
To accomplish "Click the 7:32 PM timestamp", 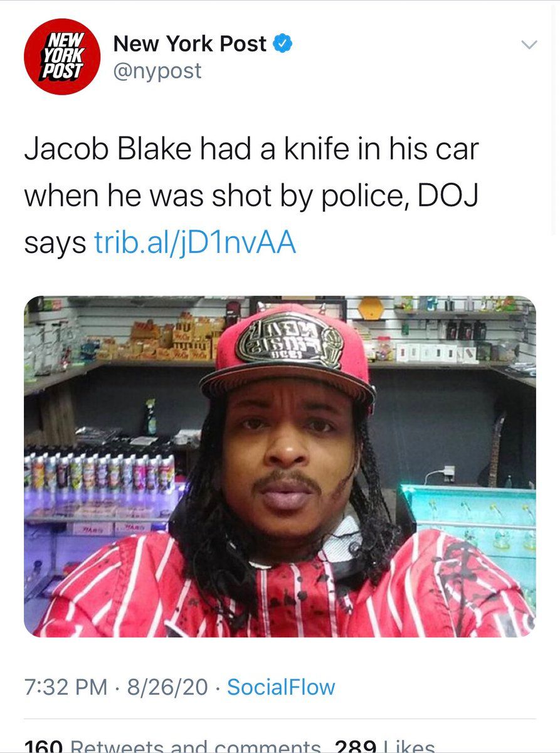I will point(66,686).
